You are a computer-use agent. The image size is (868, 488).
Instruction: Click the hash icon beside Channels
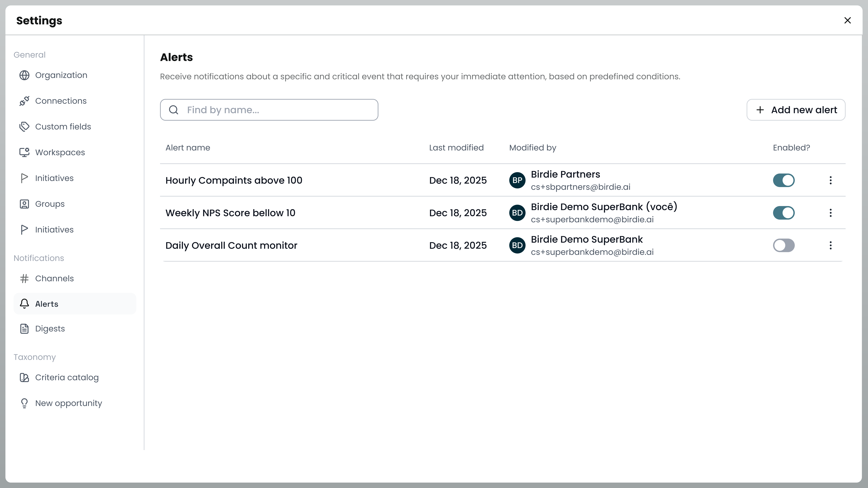tap(24, 279)
